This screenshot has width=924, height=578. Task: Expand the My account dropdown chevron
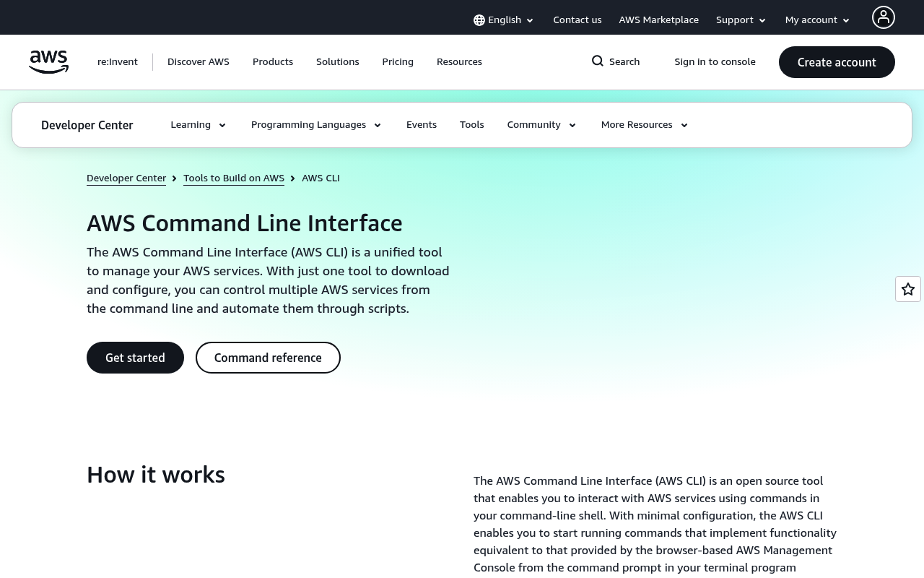[x=846, y=21]
